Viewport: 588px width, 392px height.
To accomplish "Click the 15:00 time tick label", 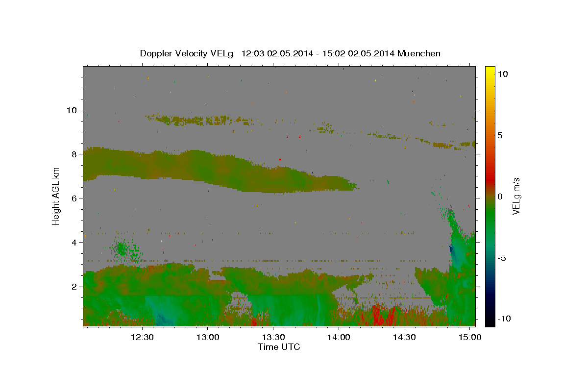I will (x=470, y=337).
